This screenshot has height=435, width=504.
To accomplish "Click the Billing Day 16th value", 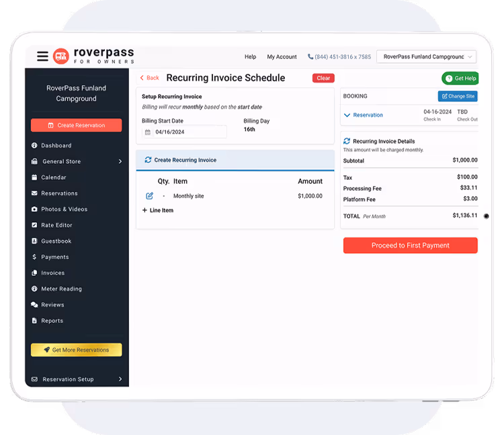I will click(249, 129).
